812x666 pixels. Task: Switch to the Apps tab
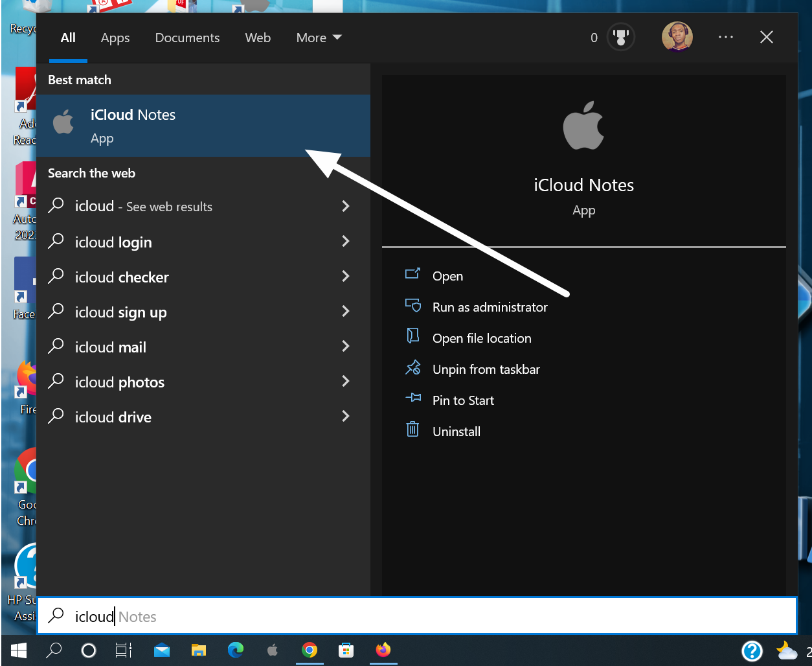click(115, 38)
